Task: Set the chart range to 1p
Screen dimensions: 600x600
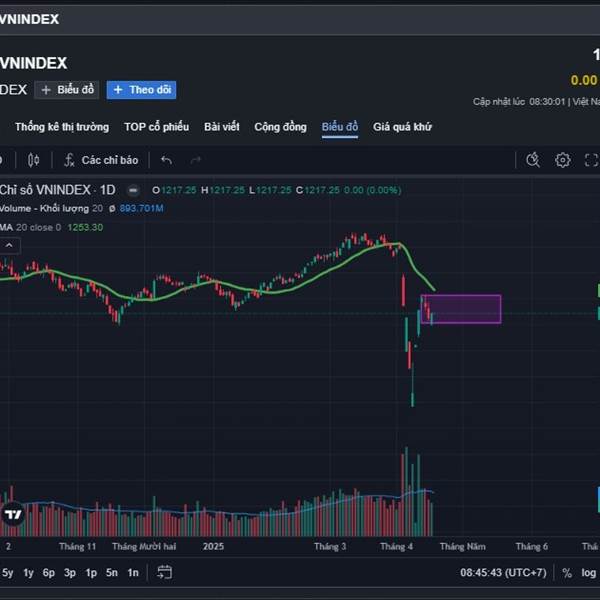Action: click(x=91, y=572)
